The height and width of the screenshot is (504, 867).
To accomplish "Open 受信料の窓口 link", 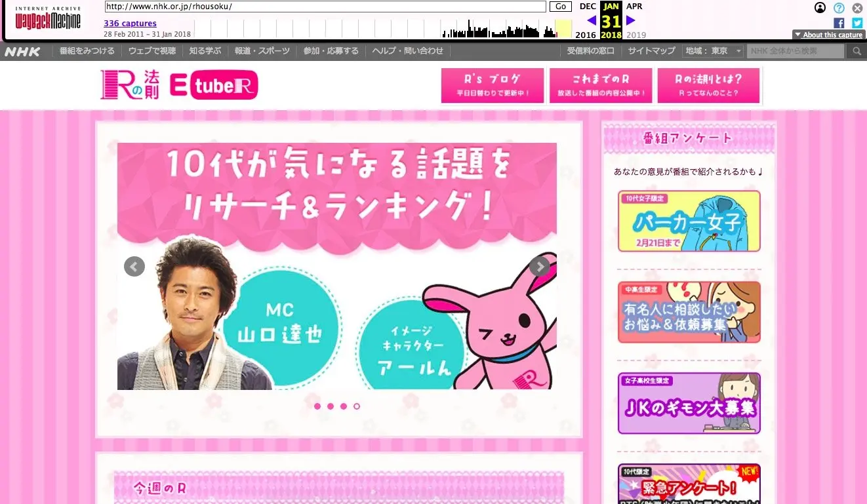I will tap(591, 51).
